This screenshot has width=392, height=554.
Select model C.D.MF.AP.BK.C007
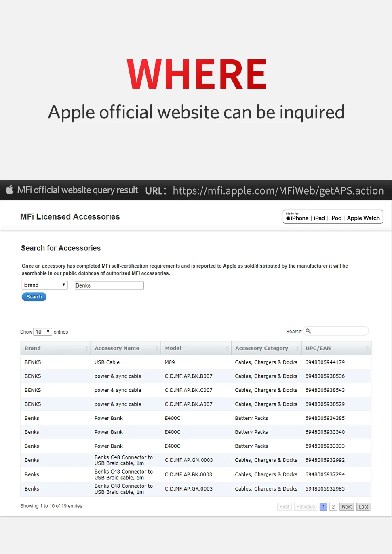pyautogui.click(x=189, y=390)
